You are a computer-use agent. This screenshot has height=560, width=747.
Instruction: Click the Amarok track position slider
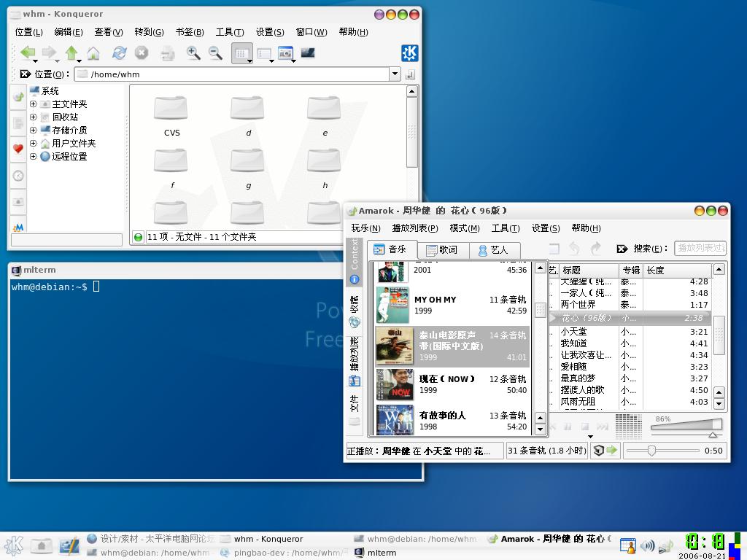662,451
